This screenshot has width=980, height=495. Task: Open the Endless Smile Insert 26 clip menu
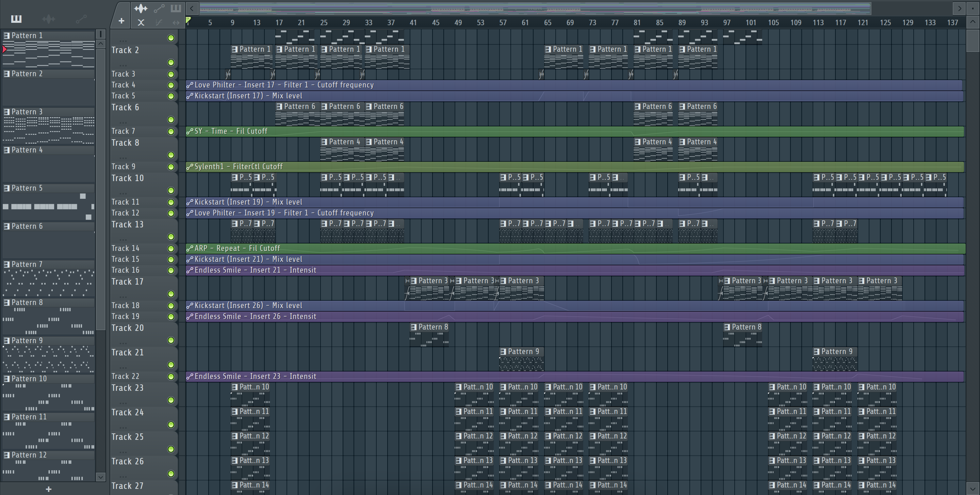(190, 317)
